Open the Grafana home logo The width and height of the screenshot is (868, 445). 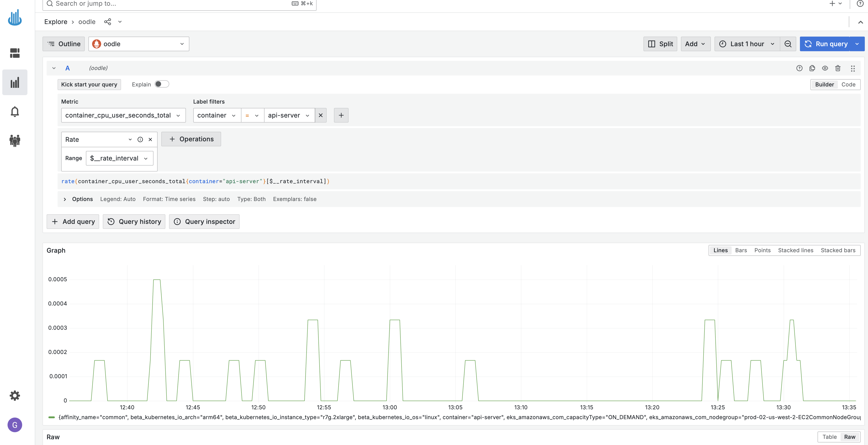pyautogui.click(x=15, y=18)
